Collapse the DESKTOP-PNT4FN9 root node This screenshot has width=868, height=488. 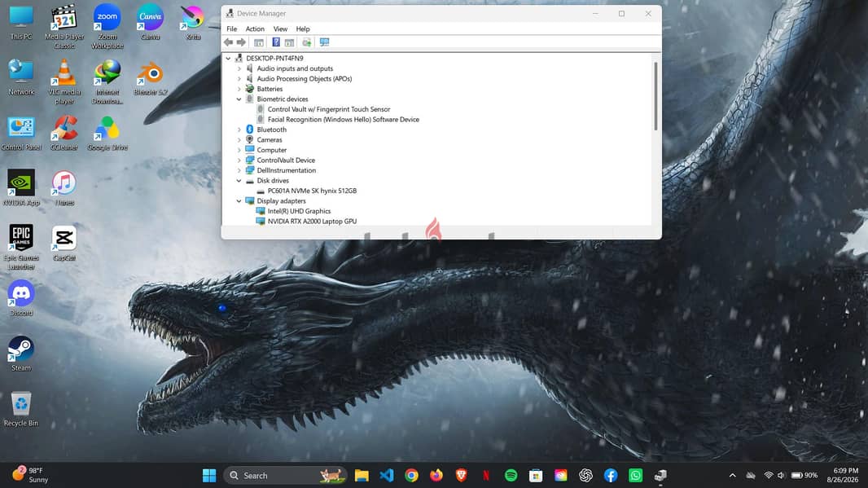228,58
